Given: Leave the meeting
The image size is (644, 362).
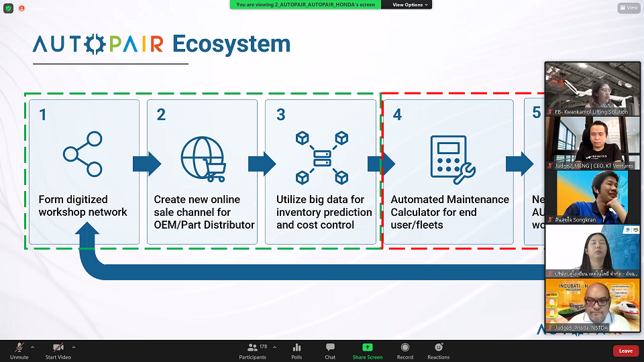Looking at the screenshot, I should point(625,351).
